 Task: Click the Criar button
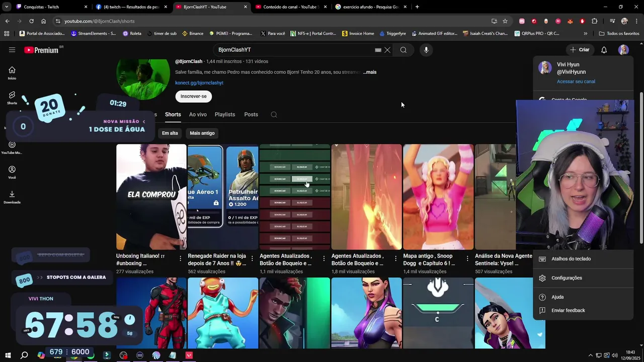(x=580, y=50)
